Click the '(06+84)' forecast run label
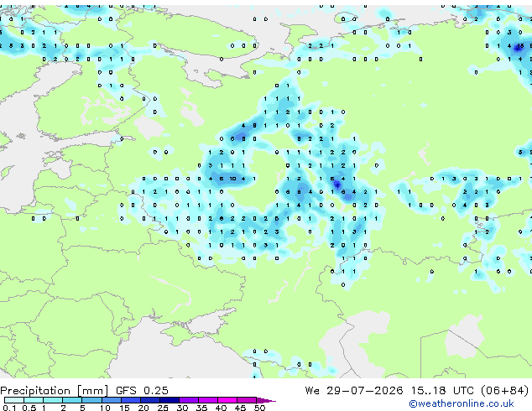 (504, 390)
